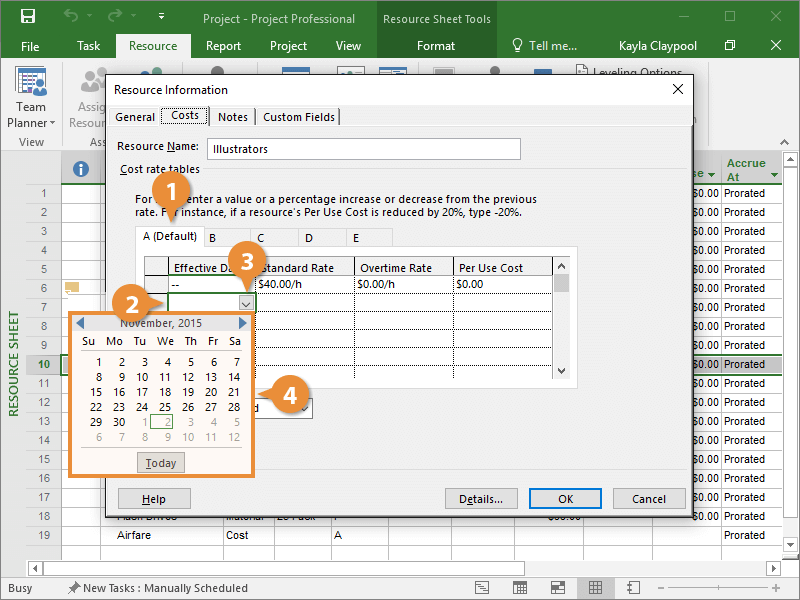The width and height of the screenshot is (800, 600).
Task: Open the Notes tab
Action: [x=233, y=117]
